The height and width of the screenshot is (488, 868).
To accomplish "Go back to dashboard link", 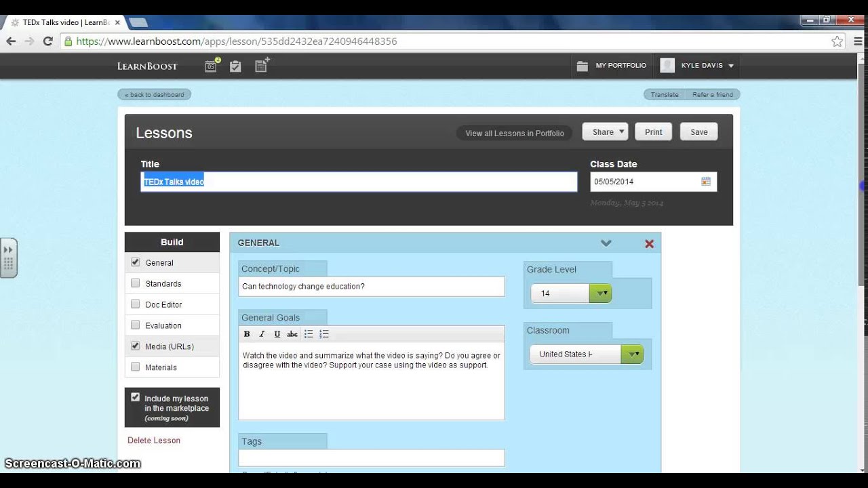I will [x=155, y=94].
